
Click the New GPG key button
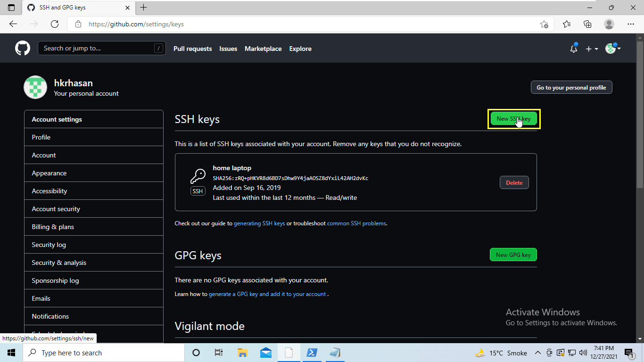[x=513, y=255]
